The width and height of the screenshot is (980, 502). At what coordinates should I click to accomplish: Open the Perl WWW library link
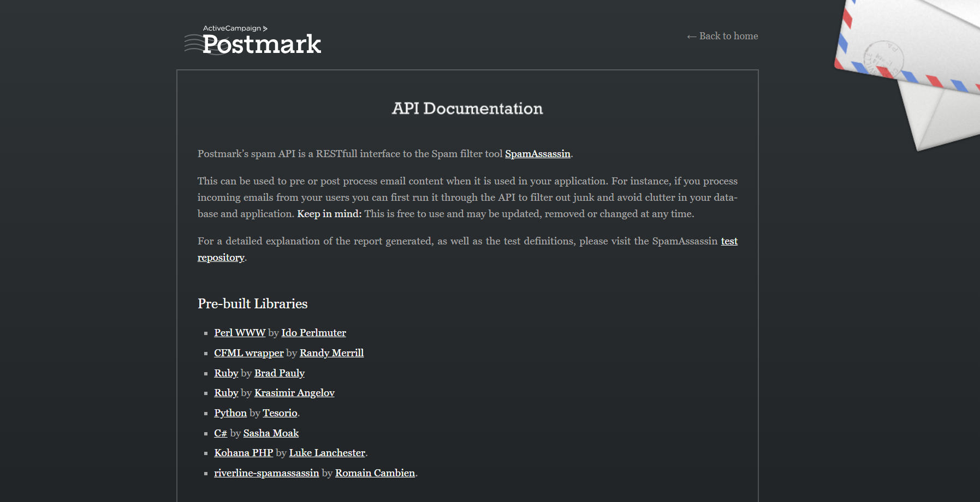239,333
